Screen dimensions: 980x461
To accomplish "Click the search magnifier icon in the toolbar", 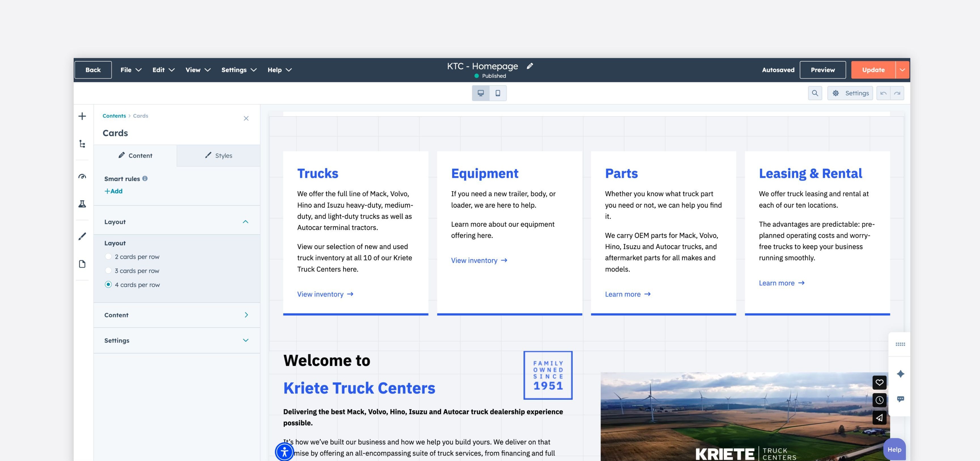I will [815, 93].
